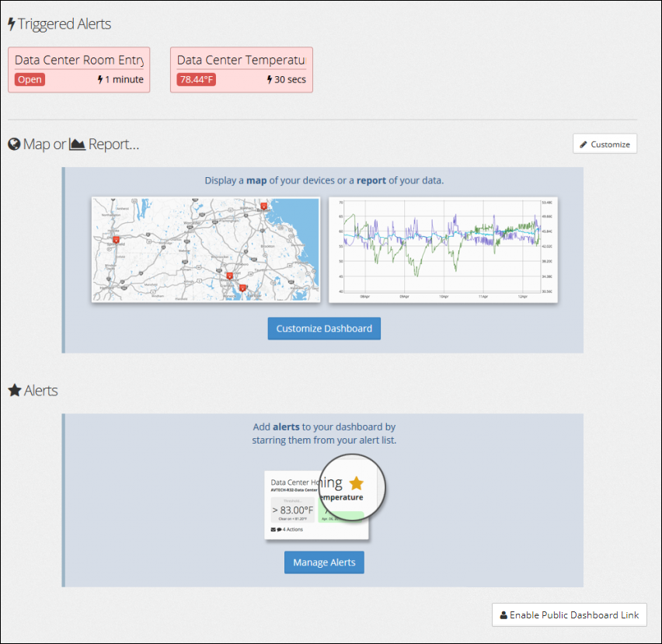Open the 'Data Center Room Entry' alert card
Image resolution: width=662 pixels, height=644 pixels.
[x=78, y=69]
